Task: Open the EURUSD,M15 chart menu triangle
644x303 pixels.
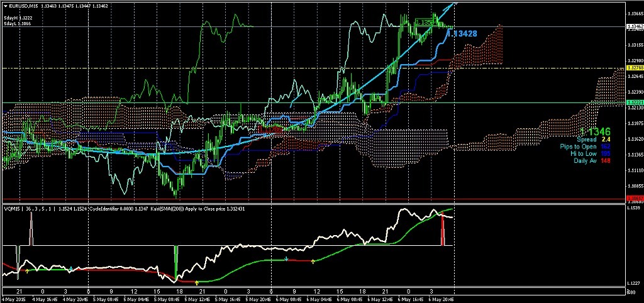Action: (x=6, y=6)
